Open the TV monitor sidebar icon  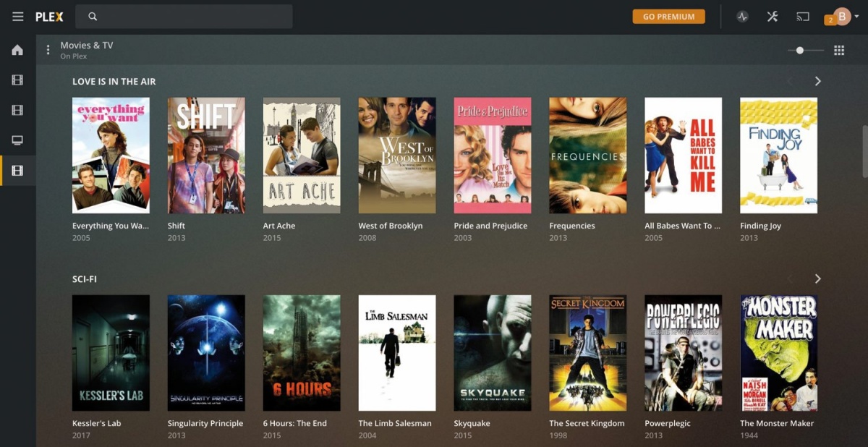[x=17, y=140]
